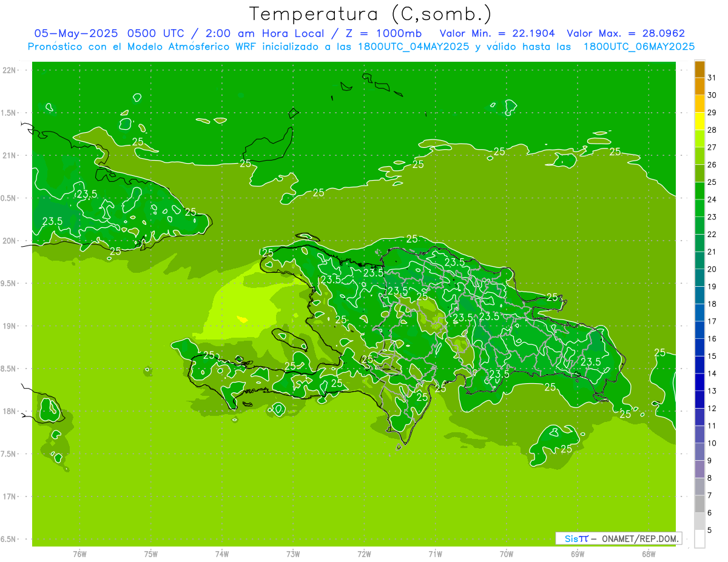Click the 'Sisπ' logo text

tap(576, 538)
